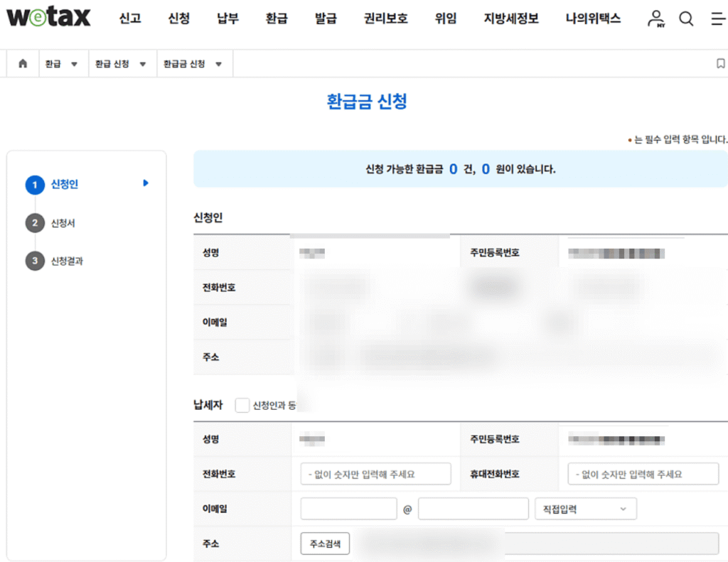728x562 pixels.
Task: Open the MY user profile icon
Action: [x=655, y=19]
